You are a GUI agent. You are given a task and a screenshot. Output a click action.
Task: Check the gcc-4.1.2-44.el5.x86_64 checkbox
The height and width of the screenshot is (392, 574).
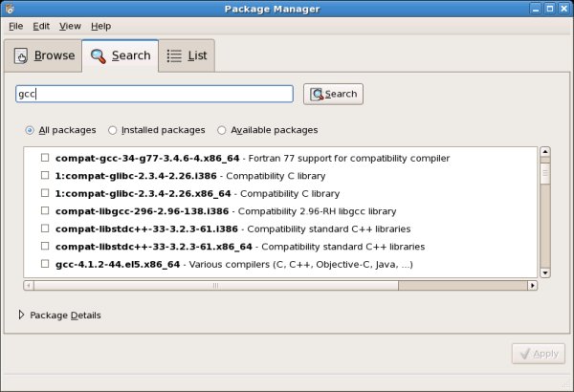[45, 264]
